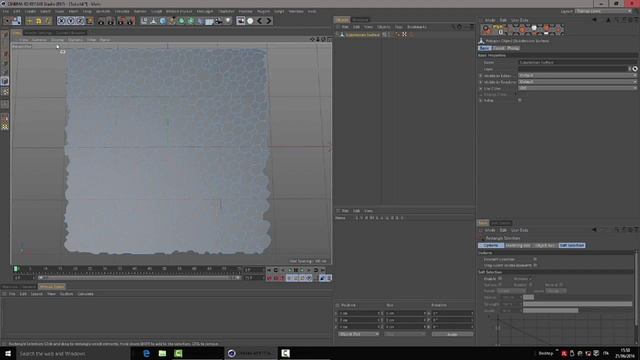Click the Apply button in Coordinates Manager
This screenshot has width=640, height=360.
[452, 334]
